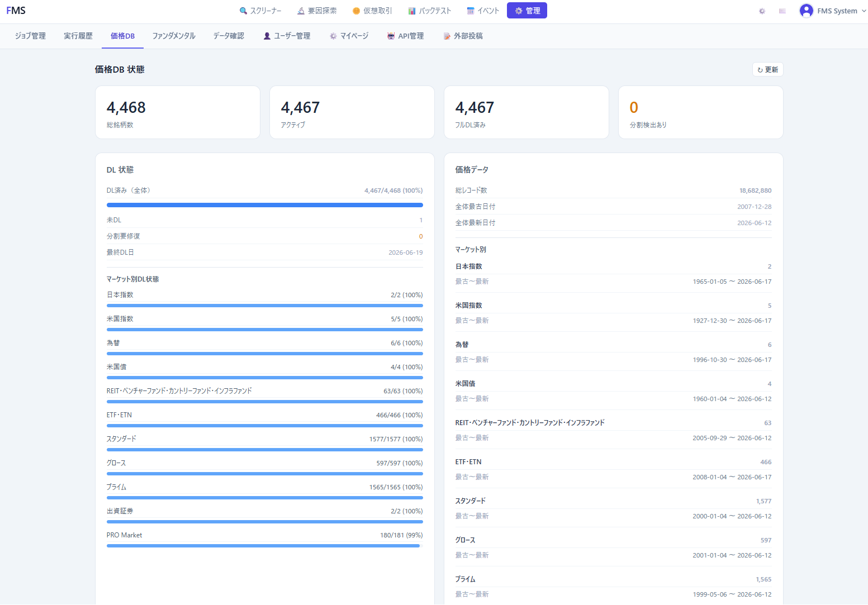
Task: Click the バックテスト bar chart icon
Action: [x=412, y=11]
